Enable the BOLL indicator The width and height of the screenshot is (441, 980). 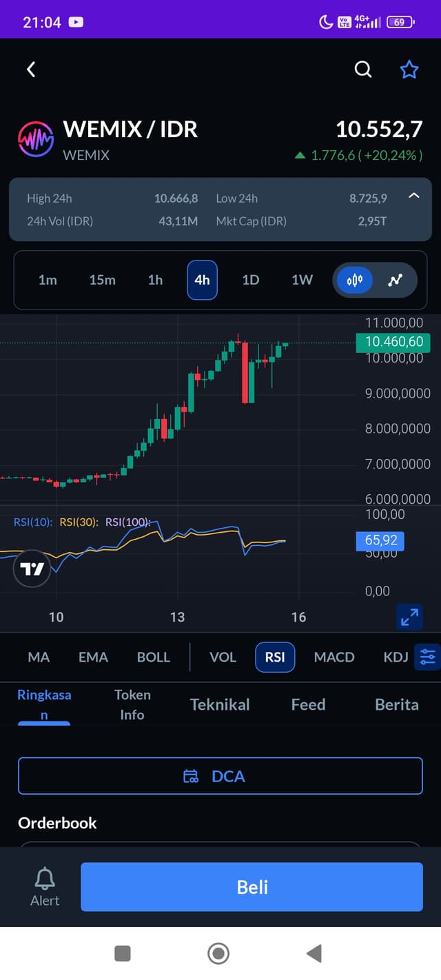[154, 657]
